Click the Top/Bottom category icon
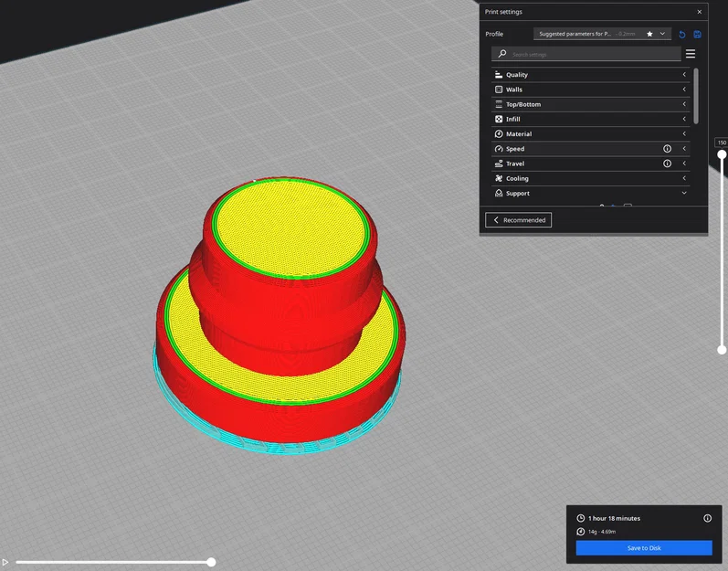Screen dimensions: 728x571 pos(499,104)
